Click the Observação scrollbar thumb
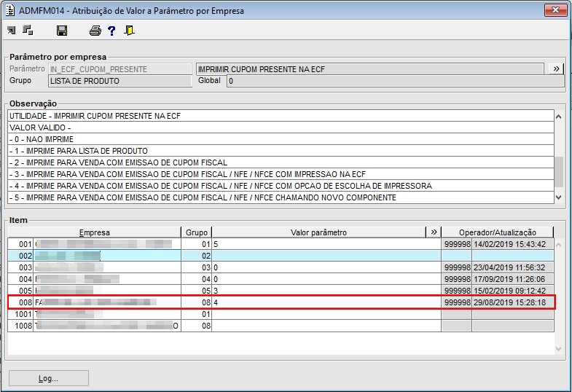This screenshot has width=572, height=392. pyautogui.click(x=558, y=172)
